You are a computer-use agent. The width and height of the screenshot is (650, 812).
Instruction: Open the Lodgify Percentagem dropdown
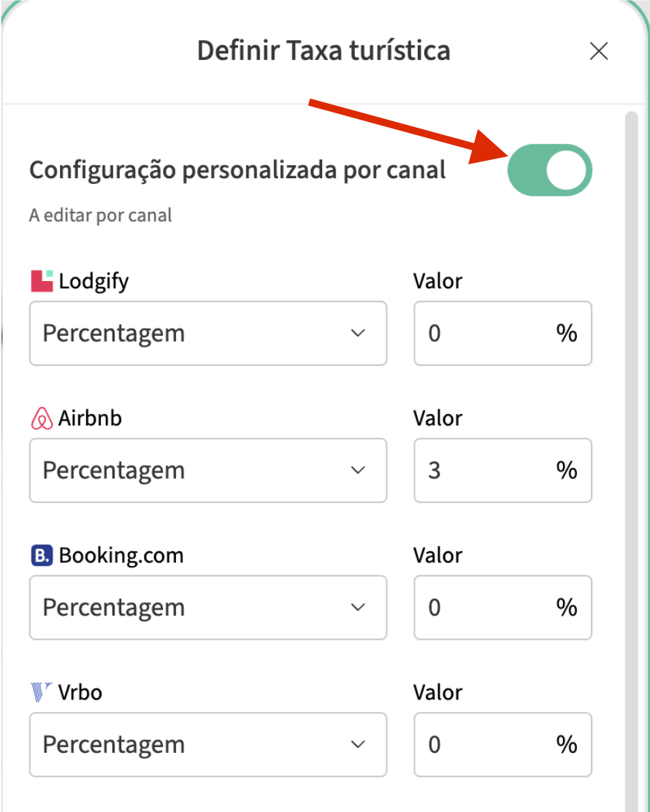click(207, 334)
